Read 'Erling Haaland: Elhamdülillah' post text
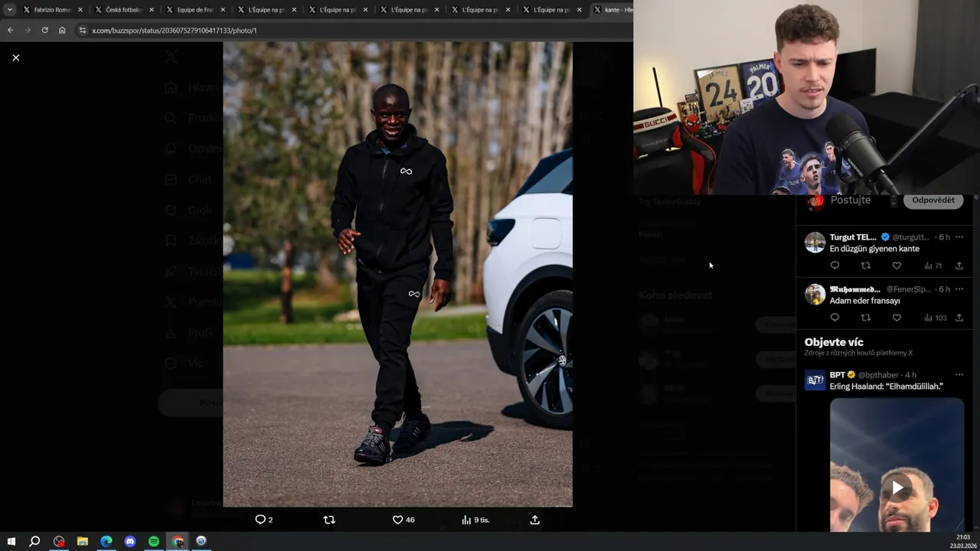The width and height of the screenshot is (980, 551). (x=886, y=386)
